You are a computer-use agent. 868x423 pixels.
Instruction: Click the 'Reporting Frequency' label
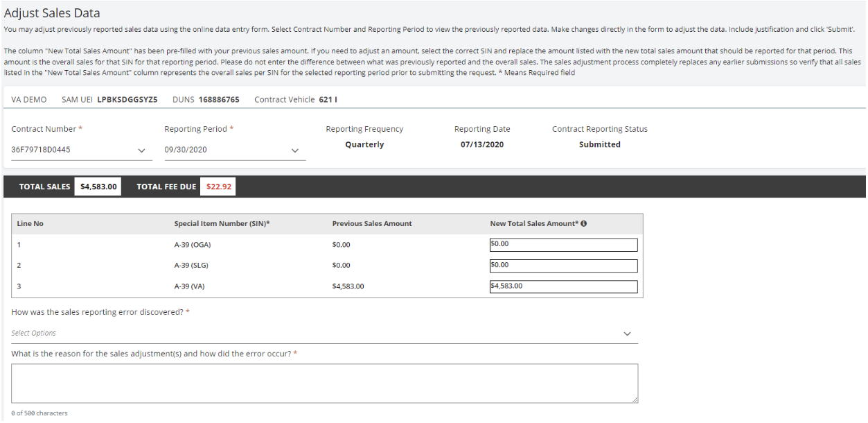tap(364, 129)
